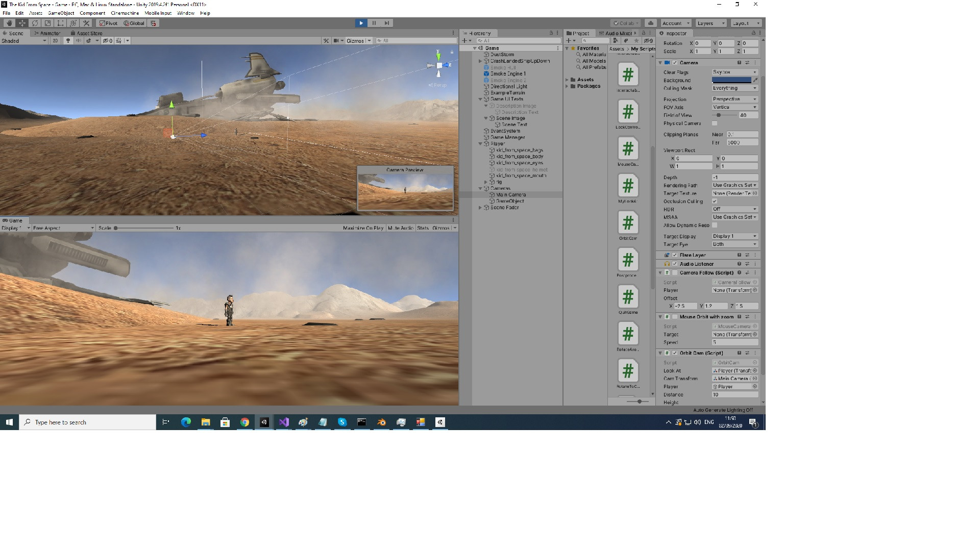980x551 pixels.
Task: Click the Search by Label icon in Project
Action: [x=626, y=41]
